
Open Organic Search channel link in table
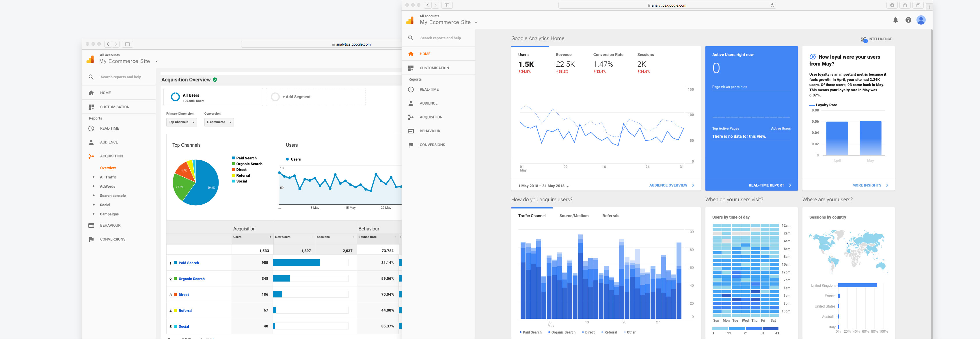click(191, 279)
